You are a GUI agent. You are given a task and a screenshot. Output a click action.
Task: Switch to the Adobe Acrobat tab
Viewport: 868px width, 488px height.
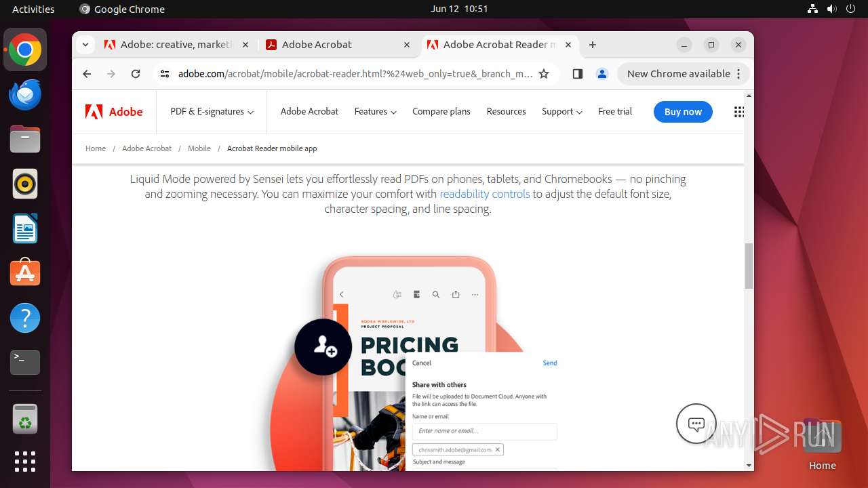(x=338, y=45)
